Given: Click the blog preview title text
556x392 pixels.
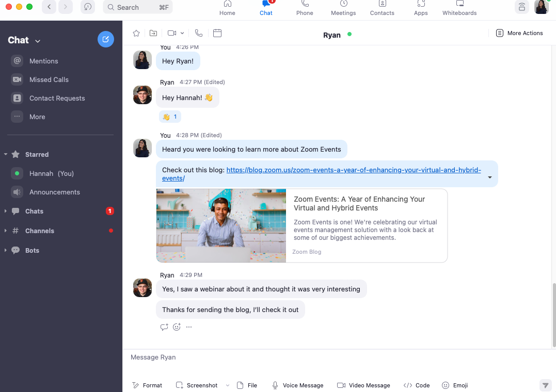Looking at the screenshot, I should pos(359,203).
